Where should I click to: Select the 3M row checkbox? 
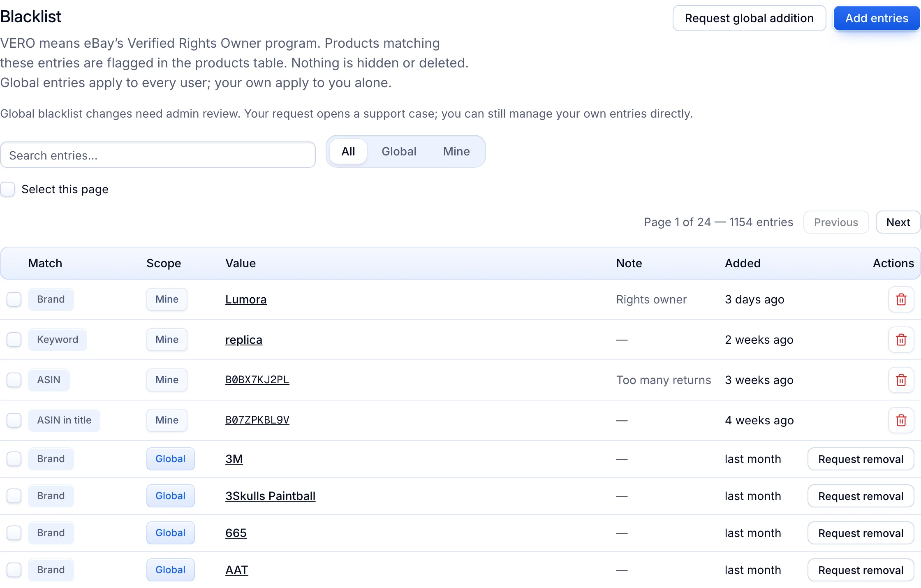tap(14, 459)
